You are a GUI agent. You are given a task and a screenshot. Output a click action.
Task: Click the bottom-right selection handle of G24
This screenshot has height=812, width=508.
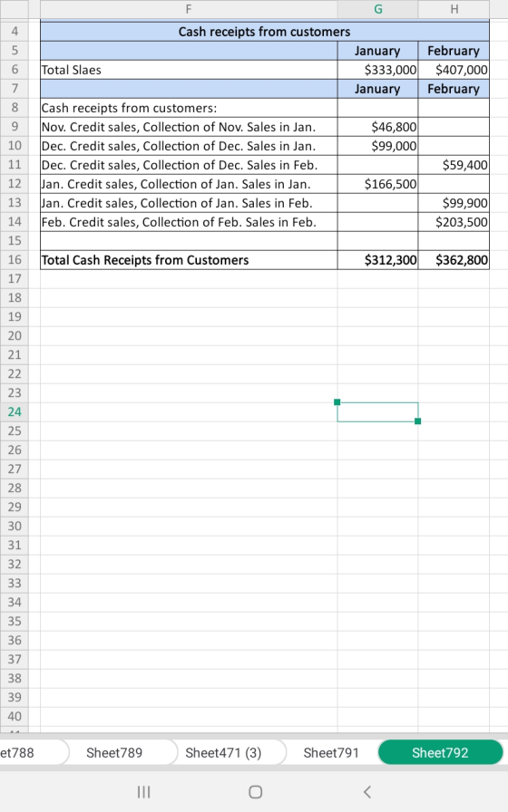pyautogui.click(x=418, y=421)
